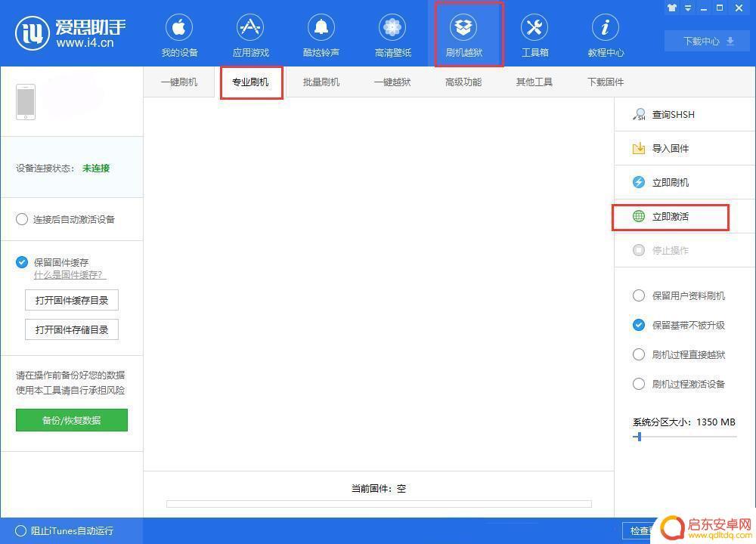The image size is (756, 544).
Task: Switch to 其他工具 tab
Action: pos(534,82)
